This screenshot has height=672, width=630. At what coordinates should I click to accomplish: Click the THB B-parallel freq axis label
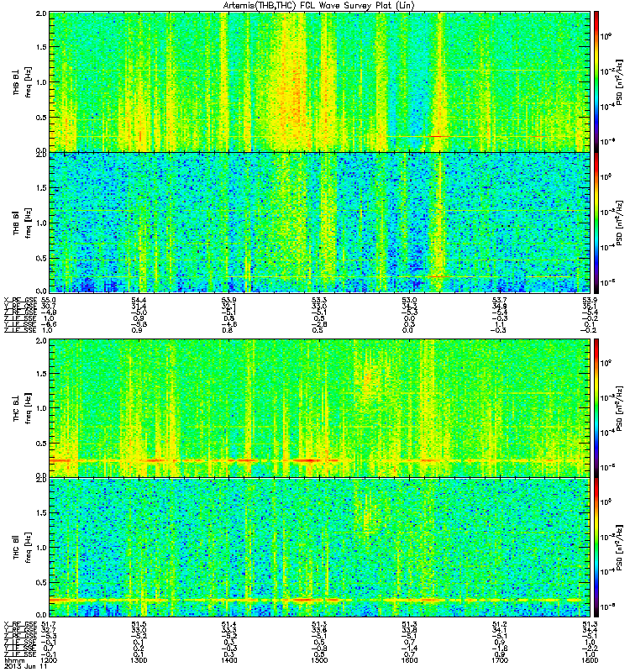[x=29, y=223]
